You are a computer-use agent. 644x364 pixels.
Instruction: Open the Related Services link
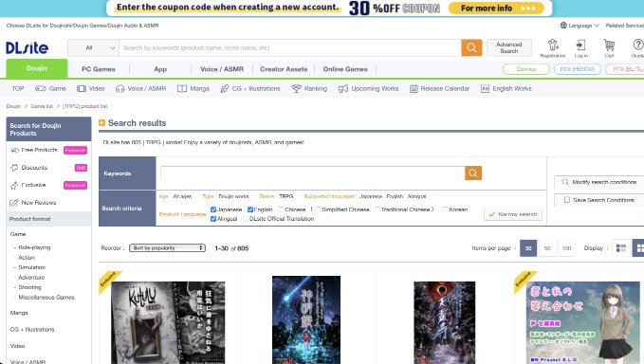pyautogui.click(x=625, y=26)
